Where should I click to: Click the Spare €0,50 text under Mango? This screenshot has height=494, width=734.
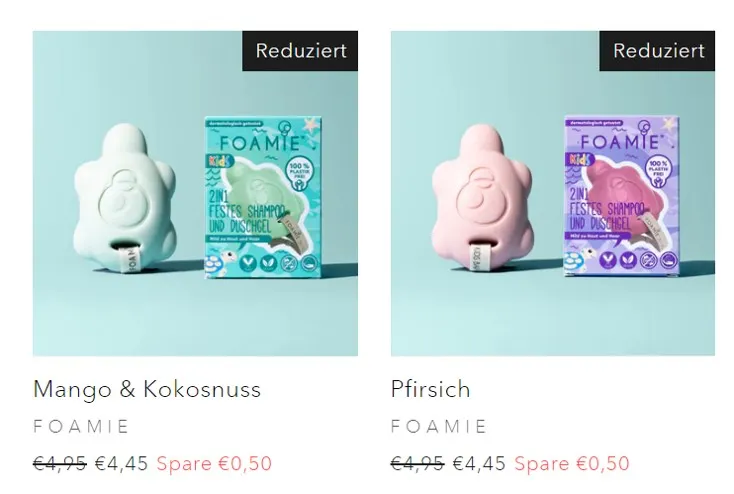214,464
